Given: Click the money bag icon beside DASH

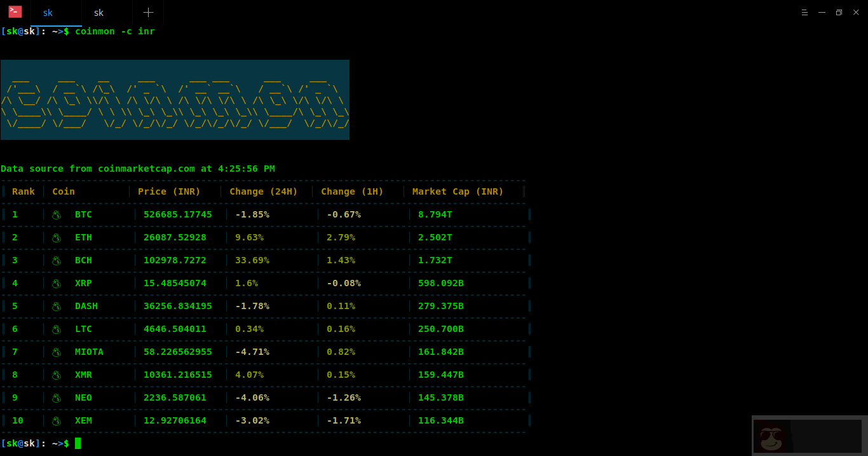Looking at the screenshot, I should point(57,307).
